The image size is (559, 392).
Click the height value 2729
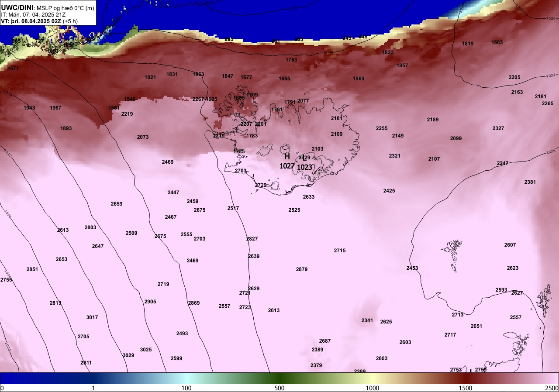point(261,185)
